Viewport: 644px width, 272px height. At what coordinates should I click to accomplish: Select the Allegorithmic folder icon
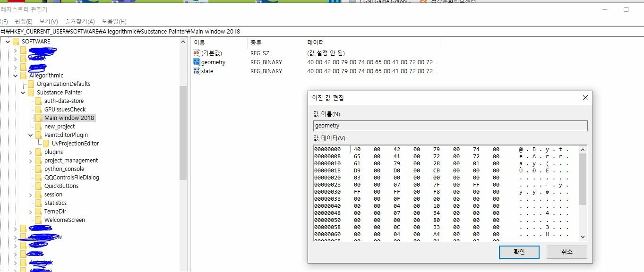pyautogui.click(x=24, y=76)
